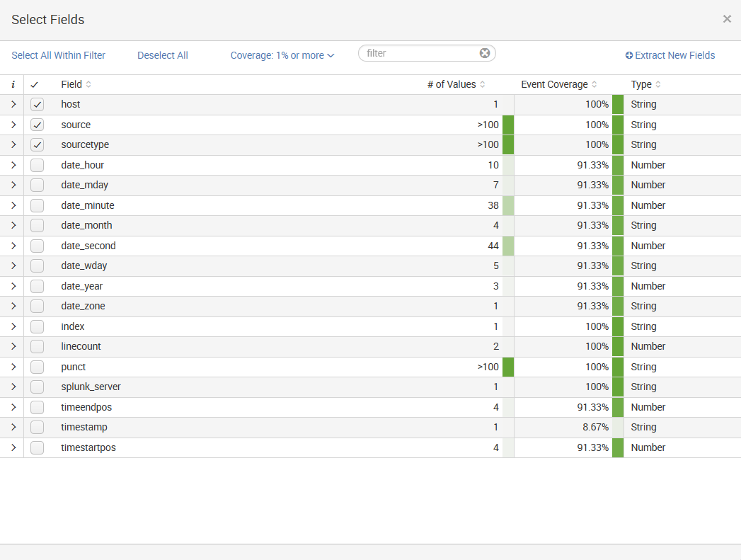741x560 pixels.
Task: Check the date_hour field checkbox
Action: pos(37,165)
